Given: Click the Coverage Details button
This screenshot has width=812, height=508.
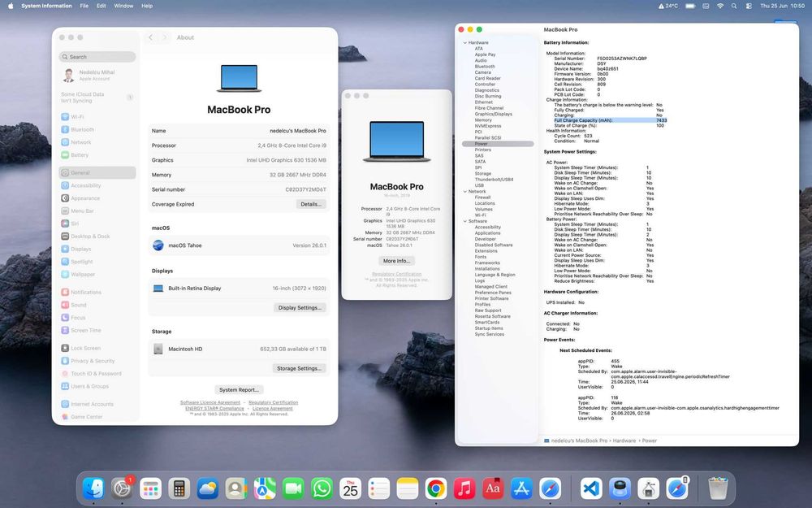Looking at the screenshot, I should pos(311,204).
